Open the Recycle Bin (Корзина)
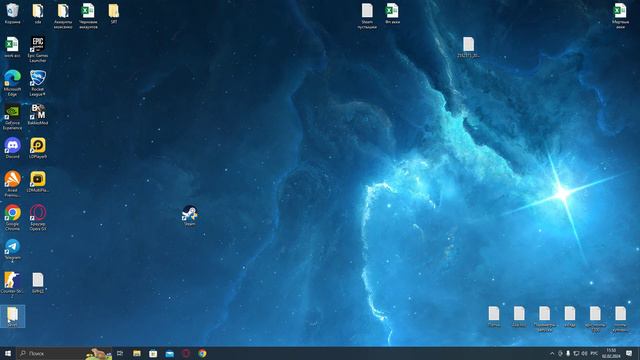Viewport: 640px width, 360px height. (x=12, y=13)
